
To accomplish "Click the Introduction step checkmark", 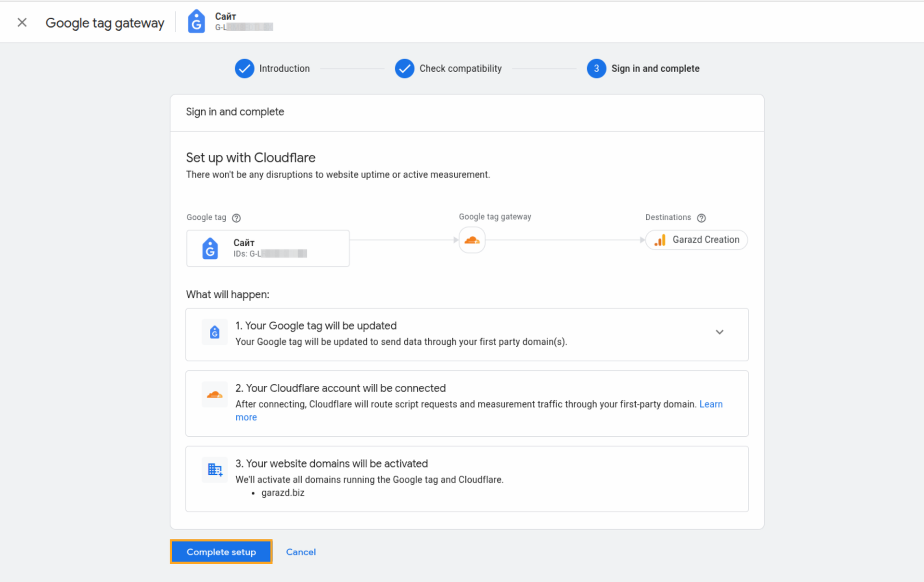I will (x=244, y=68).
